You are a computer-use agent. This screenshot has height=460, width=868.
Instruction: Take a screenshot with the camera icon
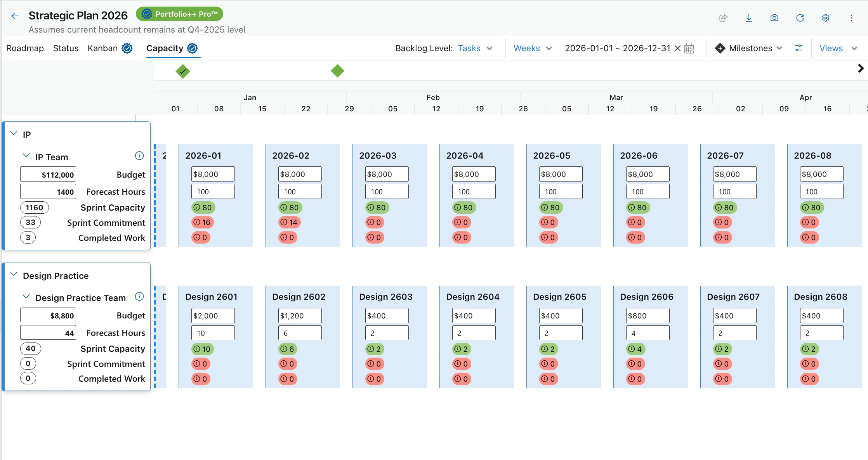pyautogui.click(x=774, y=18)
